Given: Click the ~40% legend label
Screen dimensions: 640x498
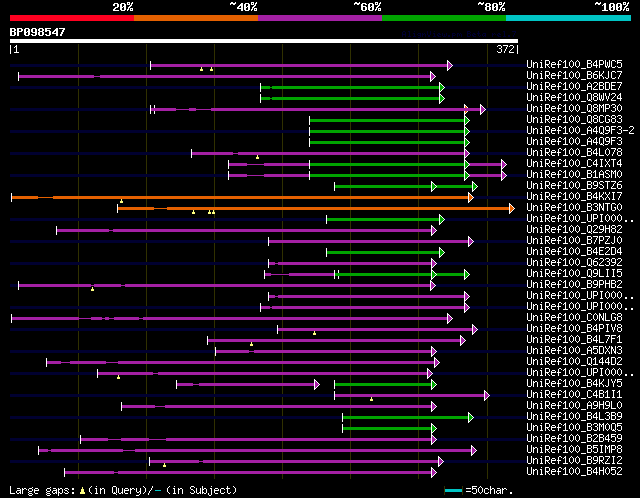Looking at the screenshot, I should pos(244,7).
